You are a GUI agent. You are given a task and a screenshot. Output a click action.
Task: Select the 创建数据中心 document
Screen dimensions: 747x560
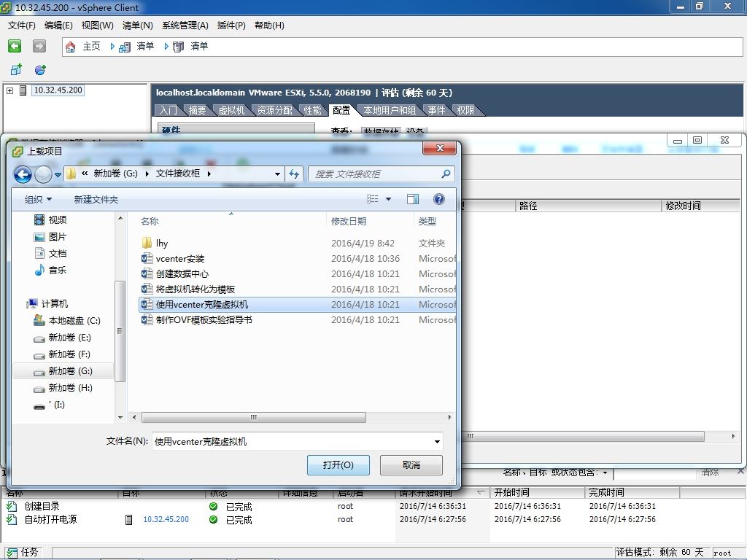(175, 274)
